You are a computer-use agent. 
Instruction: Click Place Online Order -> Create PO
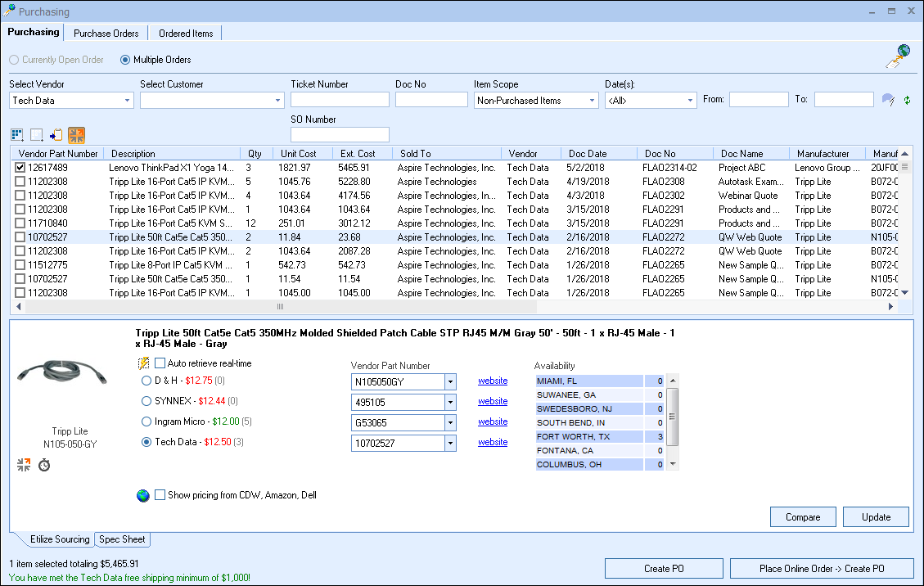click(822, 569)
